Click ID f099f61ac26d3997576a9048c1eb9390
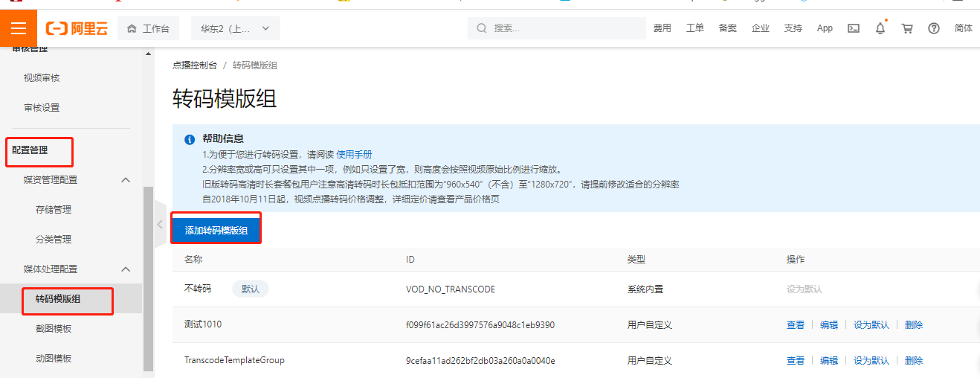 tap(480, 324)
